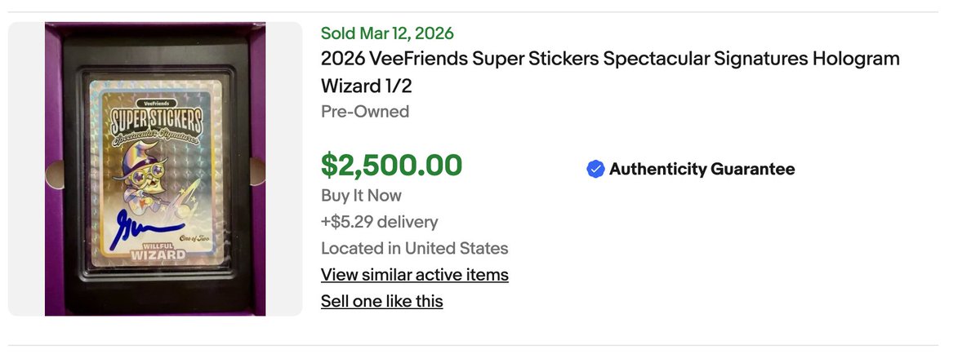Click the blue autograph signature on the card
Viewport: 980px width, 354px height.
pos(129,224)
